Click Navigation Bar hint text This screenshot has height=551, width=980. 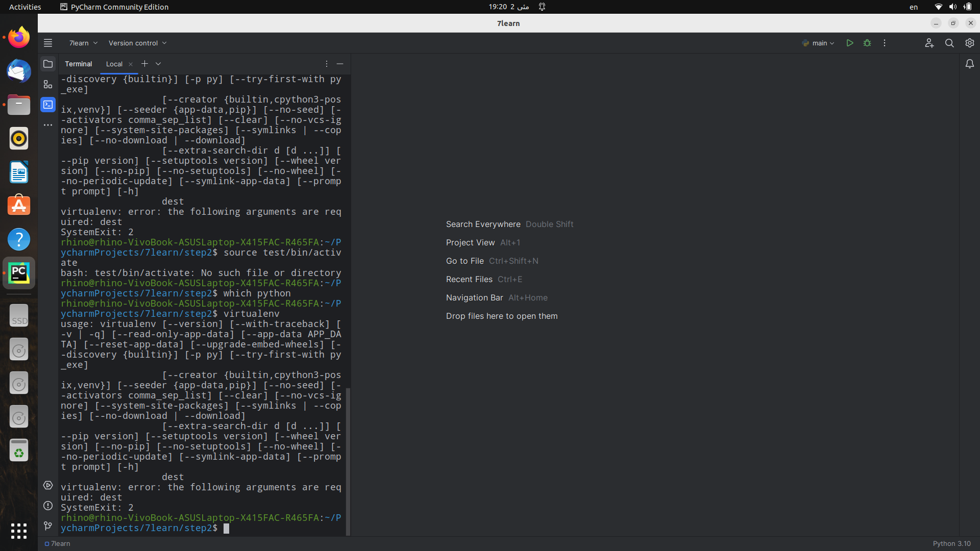[474, 297]
